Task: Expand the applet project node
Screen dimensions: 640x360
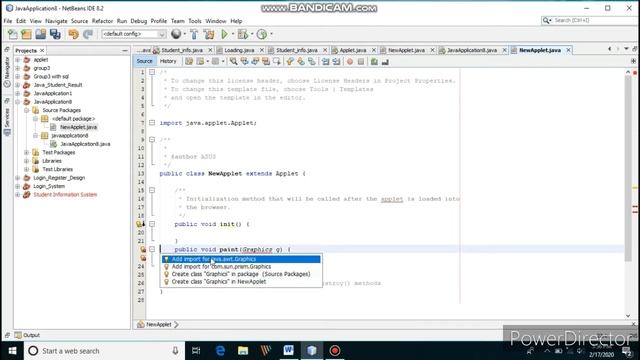Action: tap(18, 60)
